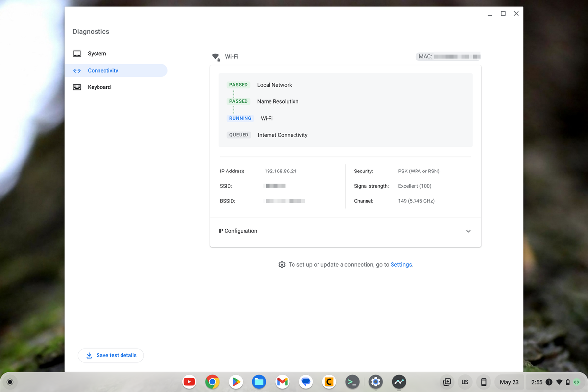Open the Settings link in the connection message
Image resolution: width=588 pixels, height=392 pixels.
[401, 264]
